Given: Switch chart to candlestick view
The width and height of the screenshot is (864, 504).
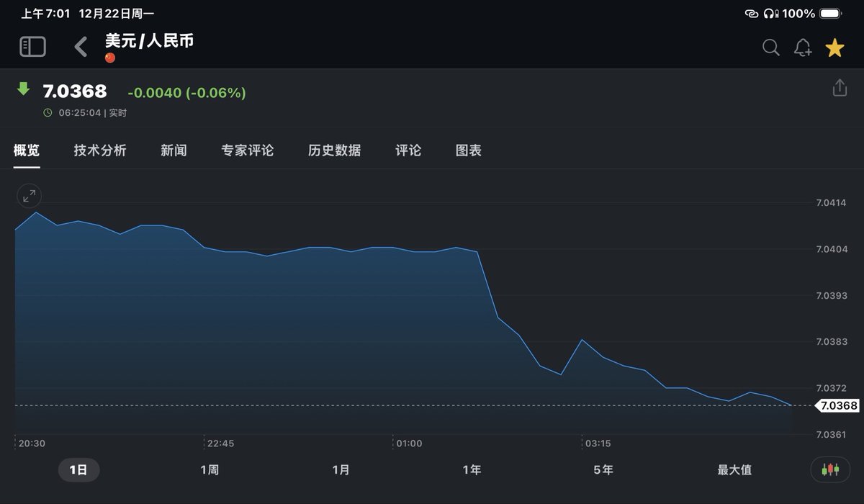Looking at the screenshot, I should (829, 469).
